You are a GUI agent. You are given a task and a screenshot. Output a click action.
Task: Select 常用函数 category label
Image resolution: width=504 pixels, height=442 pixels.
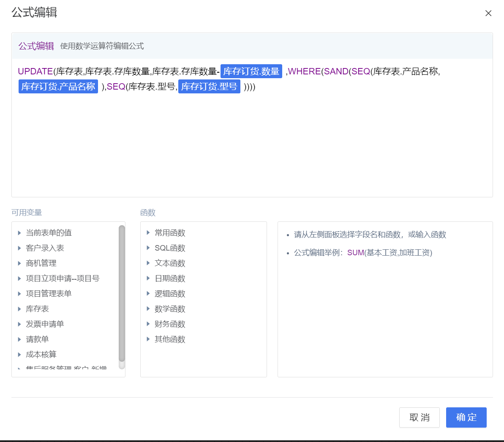point(170,233)
